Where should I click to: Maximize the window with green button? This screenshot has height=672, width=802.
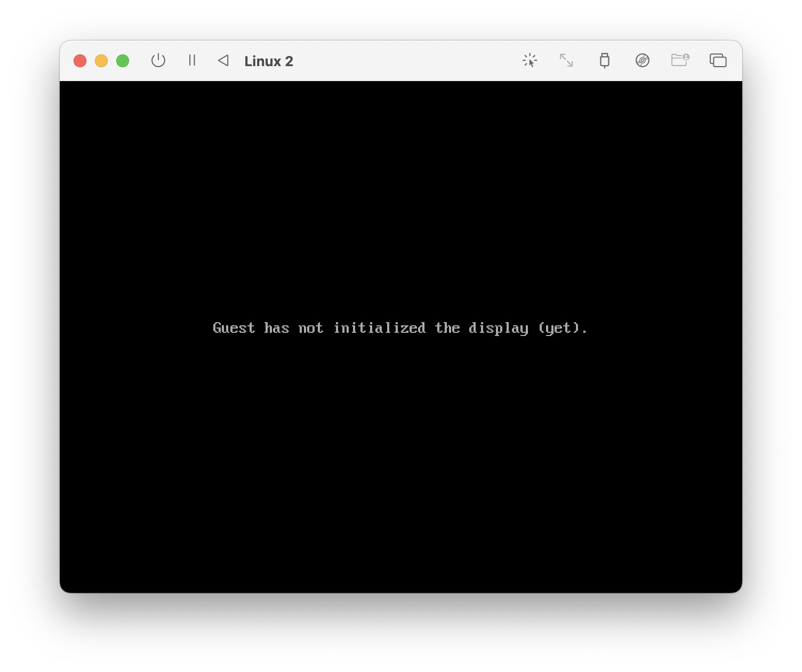(x=123, y=61)
